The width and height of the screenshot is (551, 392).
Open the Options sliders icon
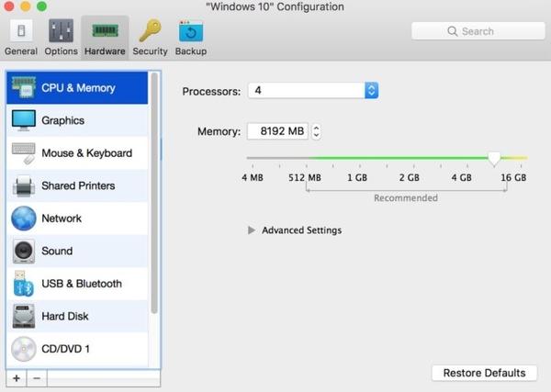point(61,31)
